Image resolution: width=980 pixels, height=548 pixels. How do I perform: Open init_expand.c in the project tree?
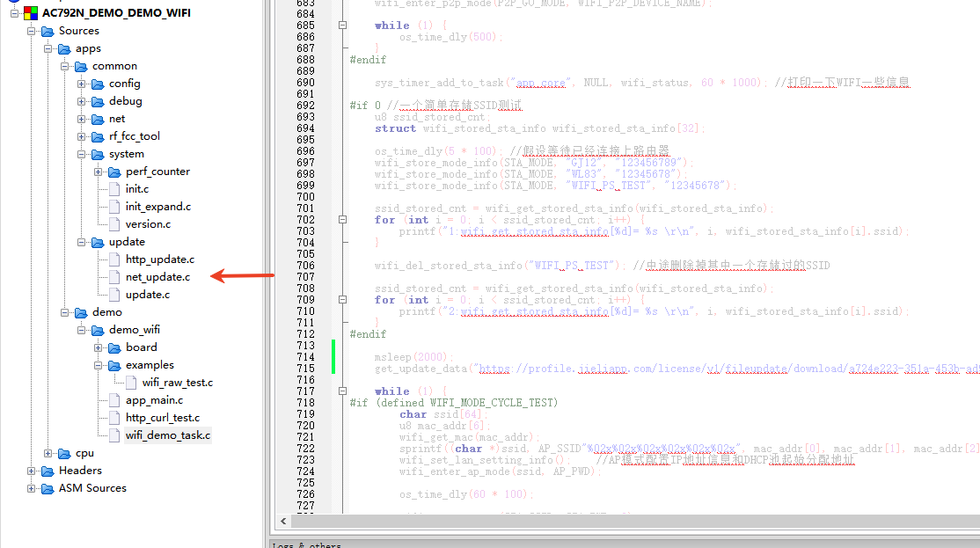click(158, 206)
